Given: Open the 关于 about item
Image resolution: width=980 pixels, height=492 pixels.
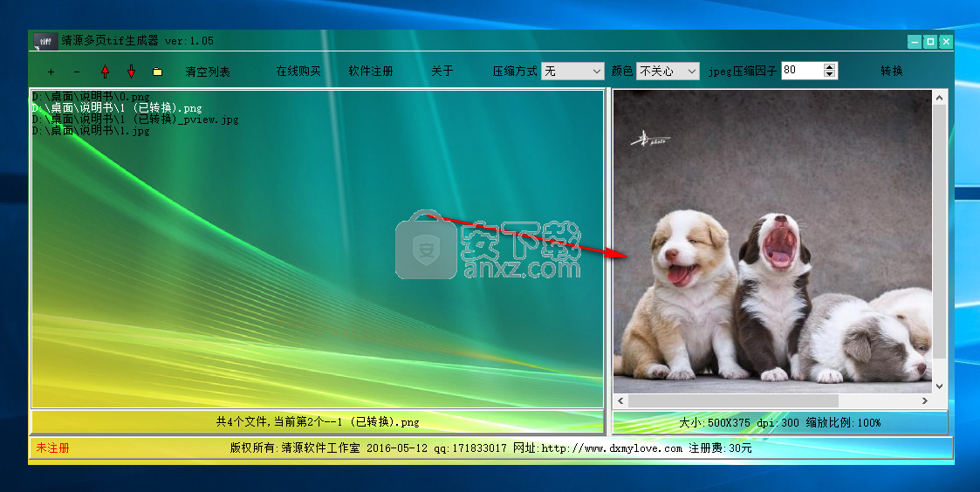Looking at the screenshot, I should [x=442, y=72].
